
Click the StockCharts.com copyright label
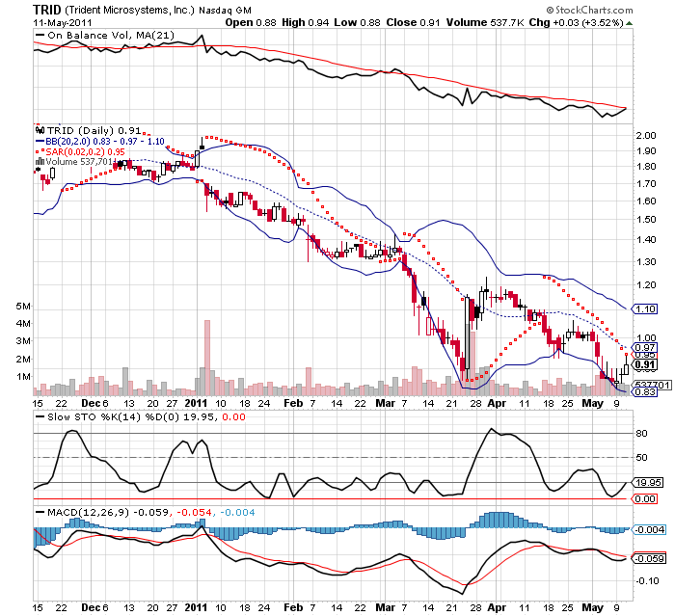590,10
